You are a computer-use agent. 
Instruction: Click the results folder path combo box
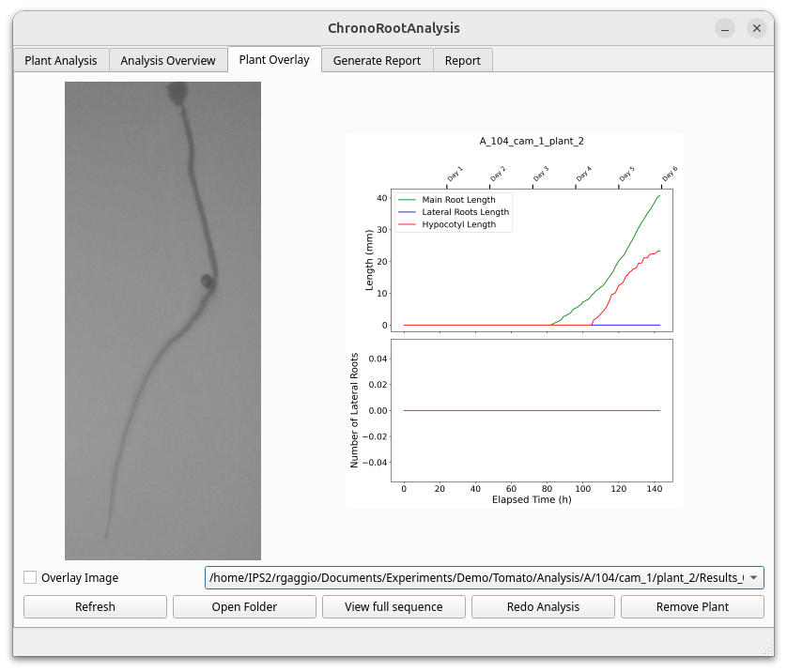click(x=474, y=578)
